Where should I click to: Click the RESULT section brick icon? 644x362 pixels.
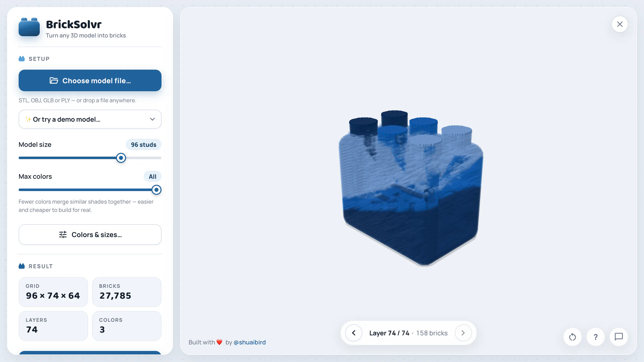22,266
